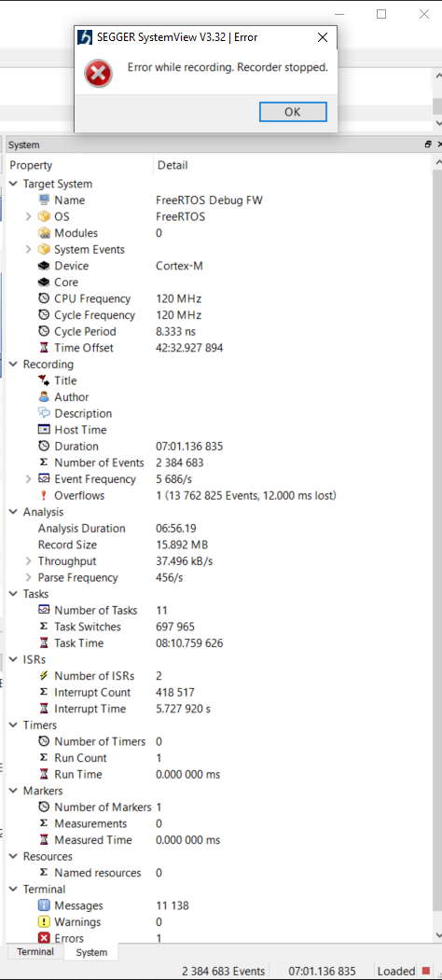The image size is (442, 980).
Task: Click the red error icon in dialog
Action: point(98,75)
